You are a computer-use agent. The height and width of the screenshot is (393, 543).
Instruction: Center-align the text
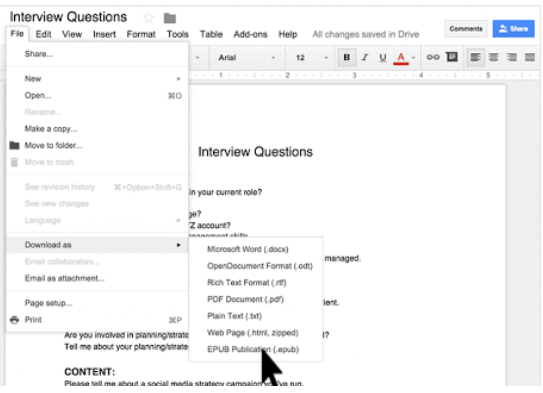(493, 57)
